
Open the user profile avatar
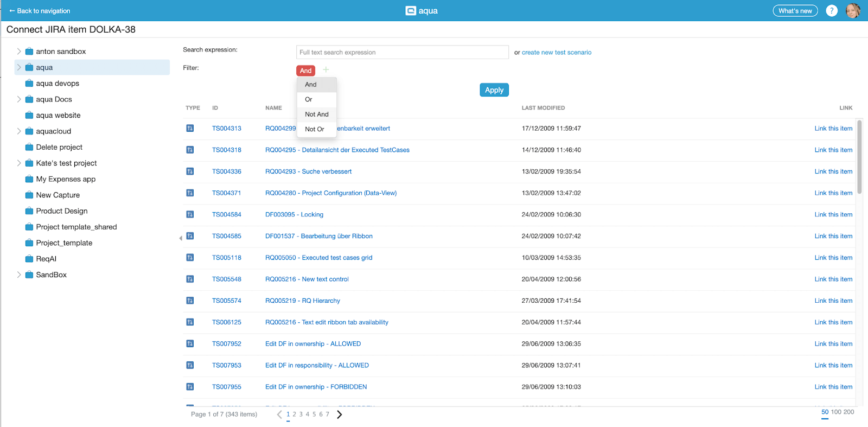tap(853, 11)
